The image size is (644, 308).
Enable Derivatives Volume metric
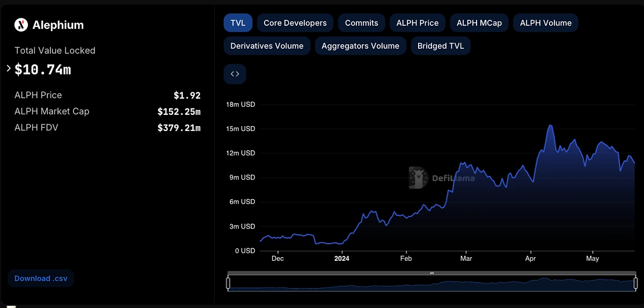coord(267,46)
